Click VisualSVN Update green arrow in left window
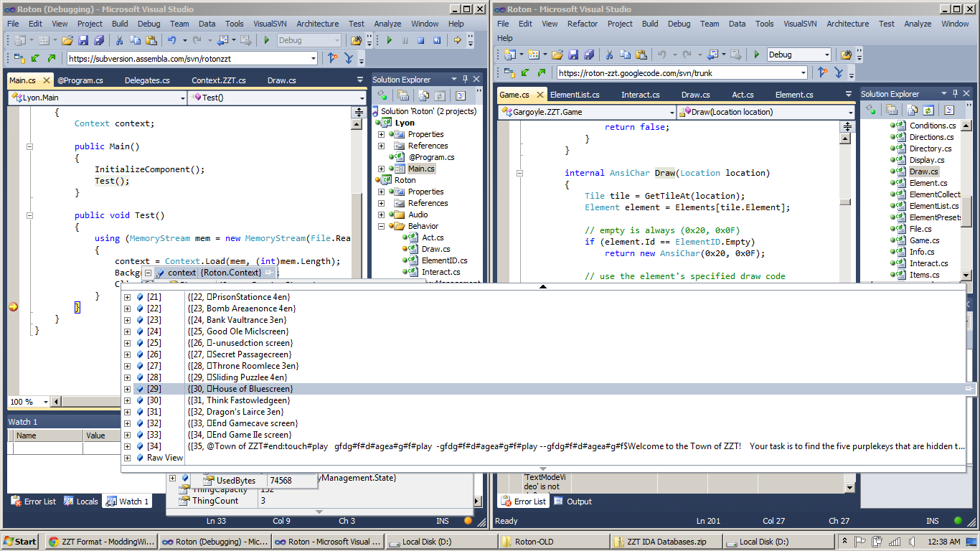 tap(35, 58)
